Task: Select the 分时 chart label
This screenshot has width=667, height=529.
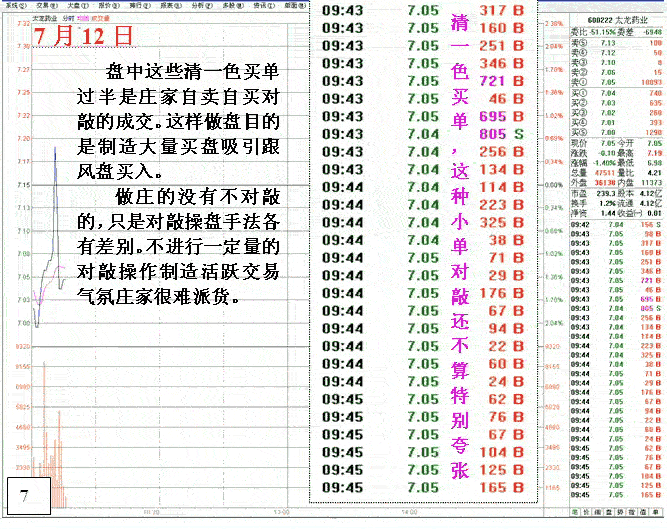Action: click(x=67, y=17)
